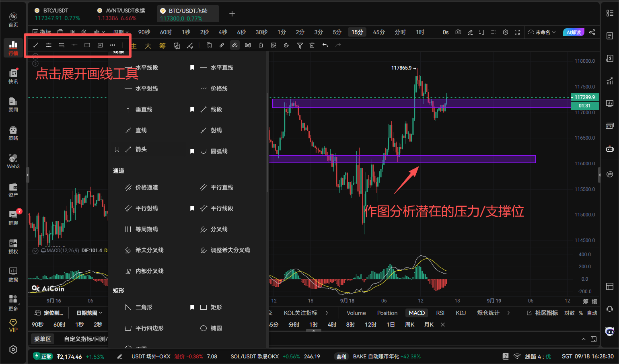The image size is (619, 364).
Task: Select the rectangle tool in the drawing toolbar
Action: point(87,45)
